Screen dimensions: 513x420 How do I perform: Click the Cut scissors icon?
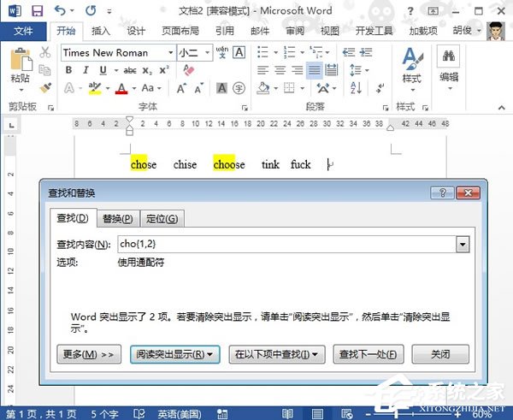(44, 52)
